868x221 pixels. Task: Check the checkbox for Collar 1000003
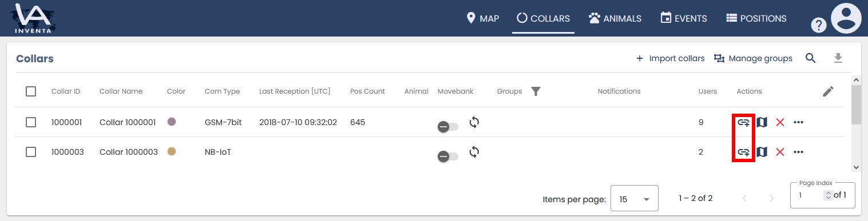(x=31, y=152)
